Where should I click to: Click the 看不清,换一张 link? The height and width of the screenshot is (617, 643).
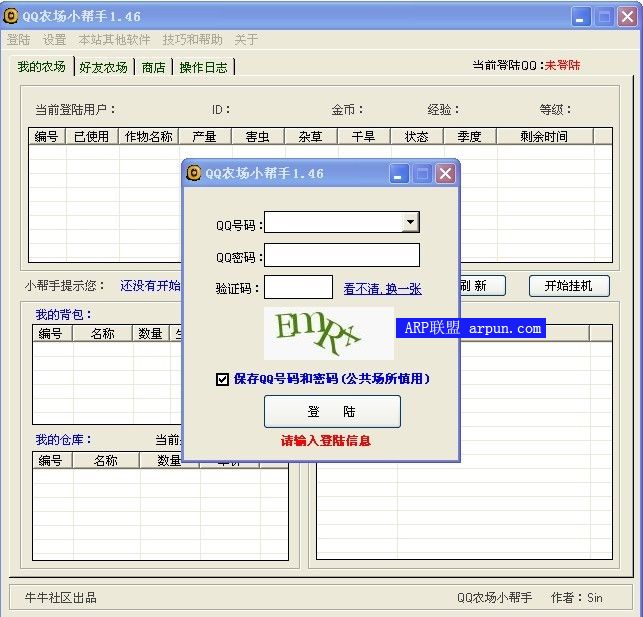point(382,289)
